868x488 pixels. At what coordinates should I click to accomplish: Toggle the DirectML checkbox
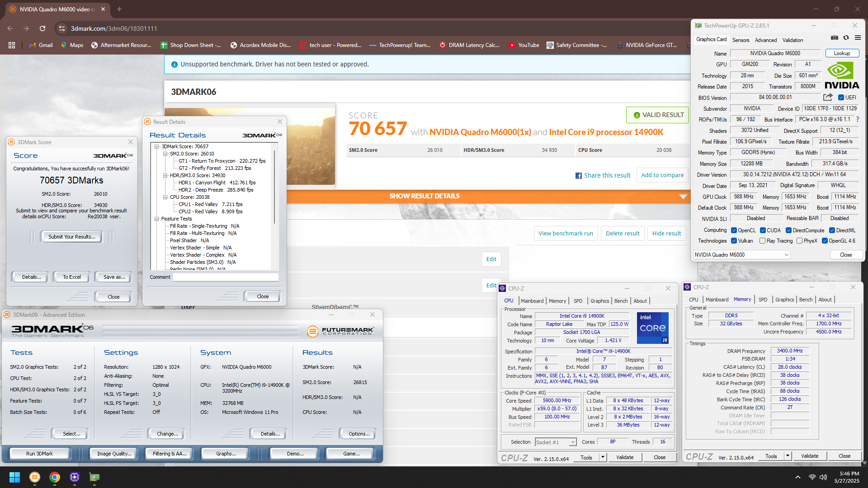point(832,230)
